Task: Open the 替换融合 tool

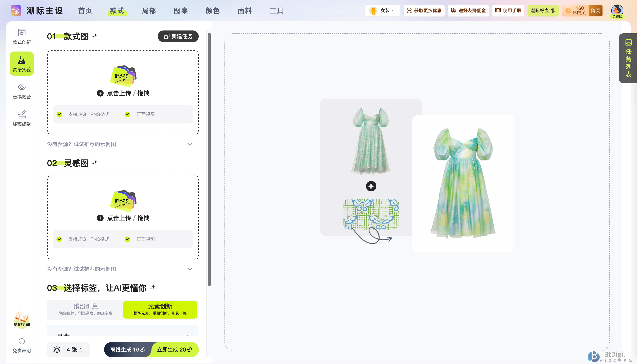Action: [22, 91]
